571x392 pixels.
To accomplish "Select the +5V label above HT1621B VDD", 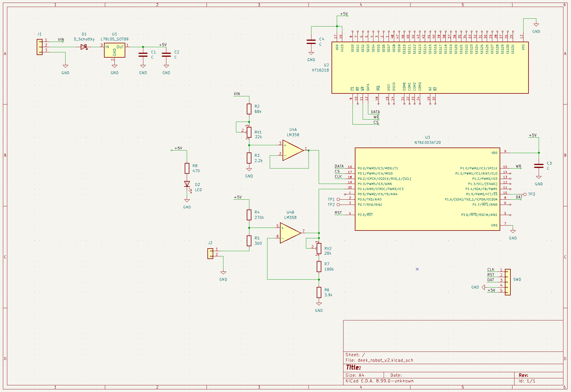I will [344, 14].
